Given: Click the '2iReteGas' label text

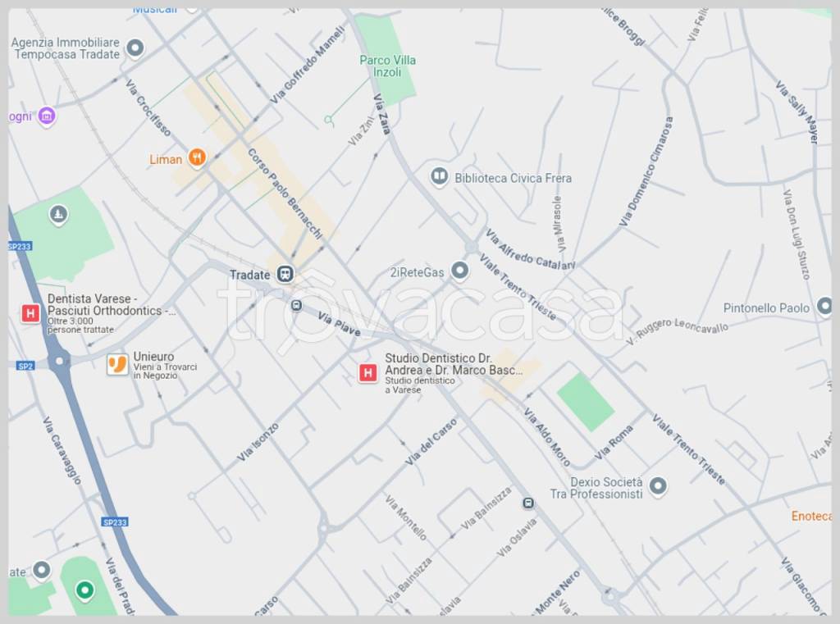Looking at the screenshot, I should [417, 272].
